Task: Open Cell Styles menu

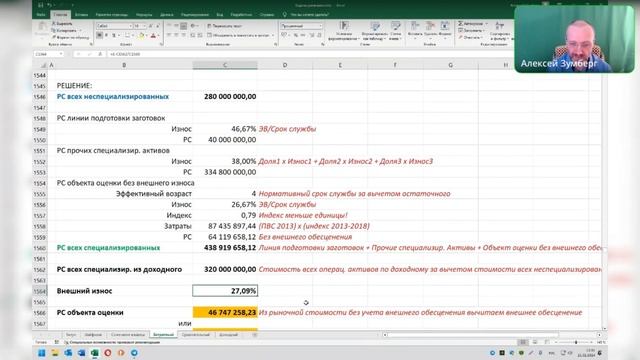Action: pos(395,31)
